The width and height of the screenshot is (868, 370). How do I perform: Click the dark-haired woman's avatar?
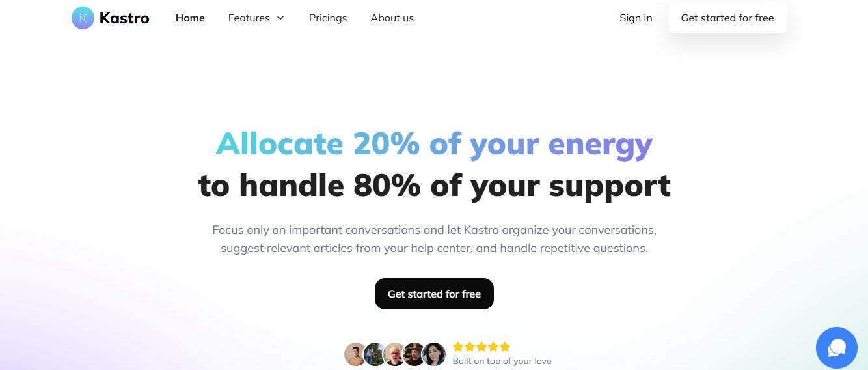point(433,354)
